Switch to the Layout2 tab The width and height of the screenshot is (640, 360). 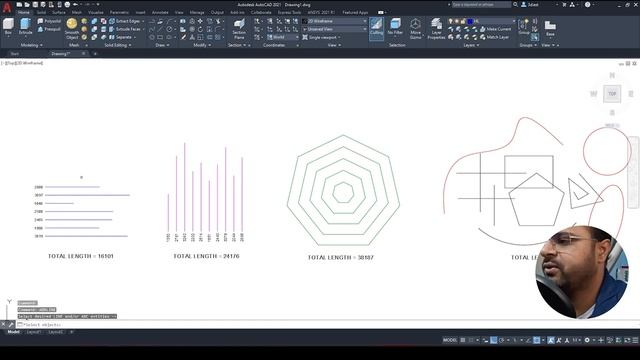(56, 332)
